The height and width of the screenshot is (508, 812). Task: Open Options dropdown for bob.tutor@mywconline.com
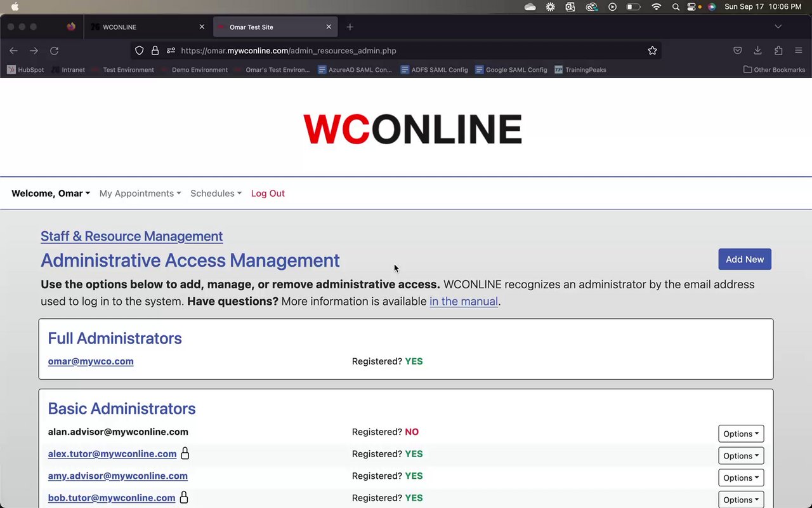[741, 500]
